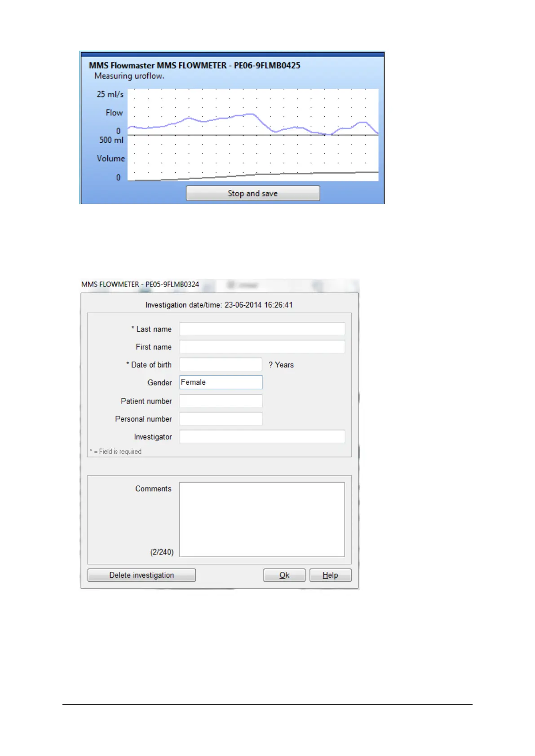Click the MMS Flowmaster PE06-9FLMB0425 heading
This screenshot has width=535, height=756.
(x=195, y=66)
